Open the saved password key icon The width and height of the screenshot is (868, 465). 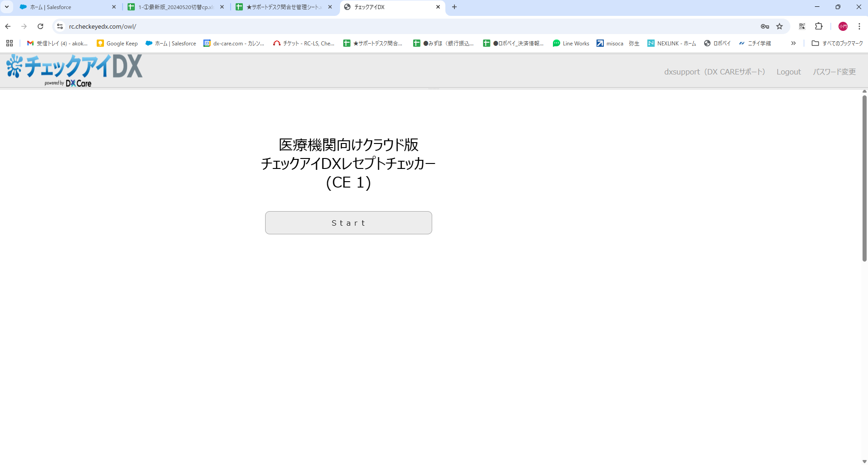[x=765, y=26]
